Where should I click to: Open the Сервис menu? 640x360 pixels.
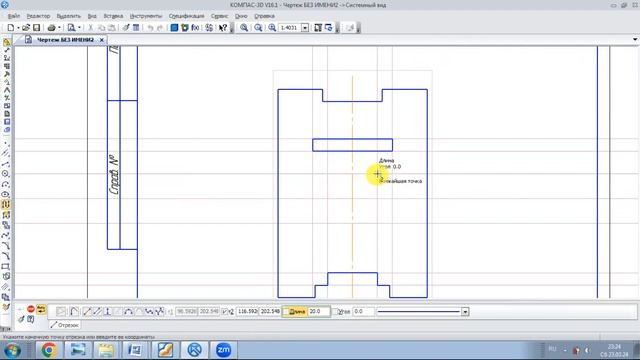219,16
